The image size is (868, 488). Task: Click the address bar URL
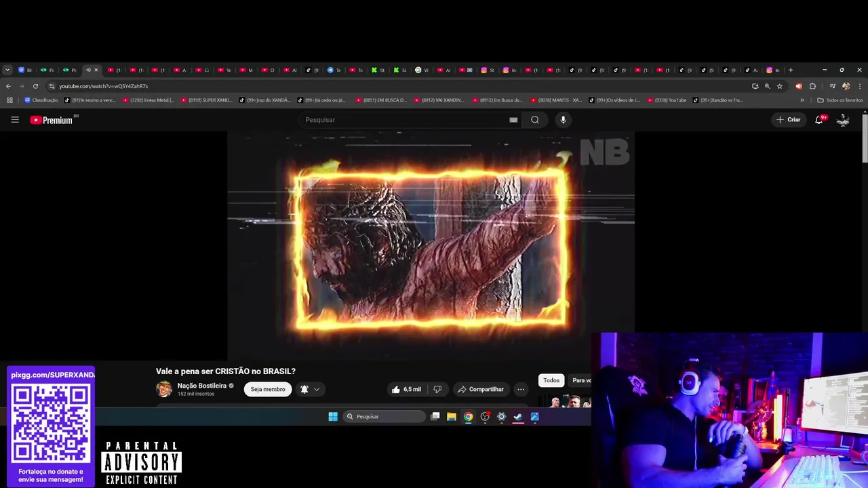coord(103,86)
